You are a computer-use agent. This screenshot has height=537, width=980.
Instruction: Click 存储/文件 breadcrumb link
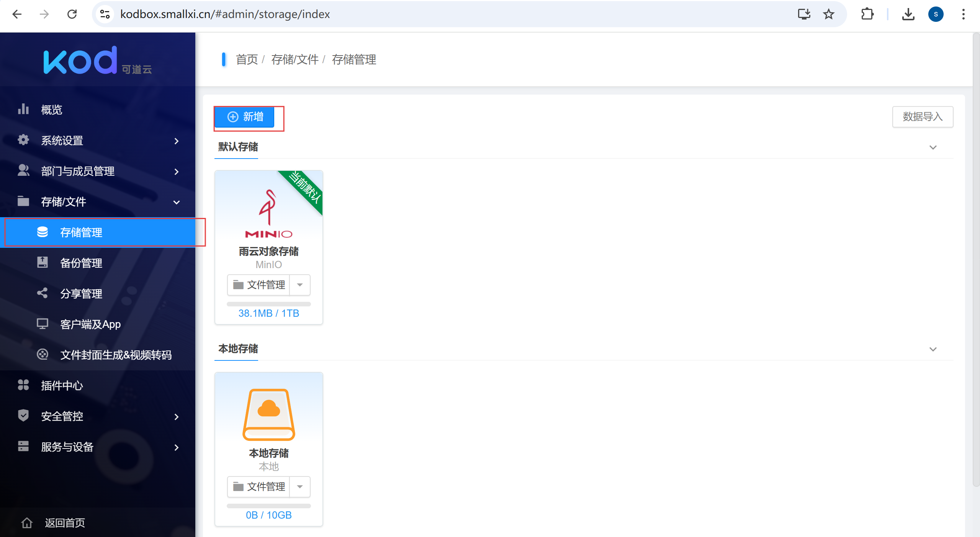click(x=294, y=59)
